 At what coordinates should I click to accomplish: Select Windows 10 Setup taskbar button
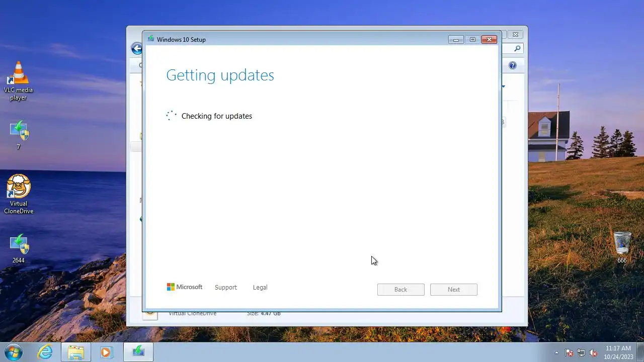pyautogui.click(x=138, y=352)
